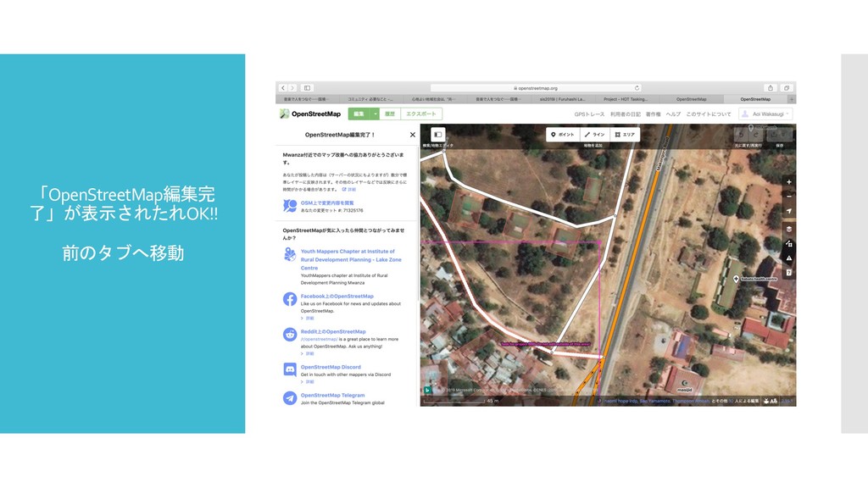Image resolution: width=868 pixels, height=488 pixels.
Task: Zoom in the map with plus
Action: [789, 182]
